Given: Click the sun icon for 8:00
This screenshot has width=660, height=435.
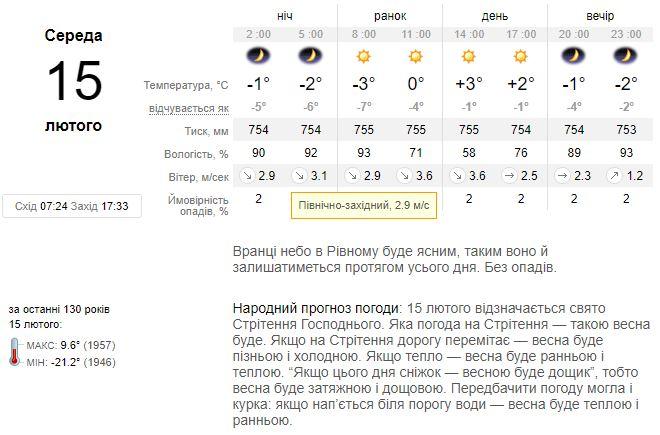Looking at the screenshot, I should 364,56.
